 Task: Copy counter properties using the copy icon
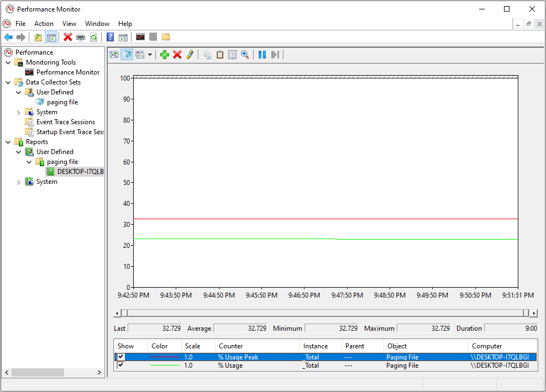(x=208, y=54)
